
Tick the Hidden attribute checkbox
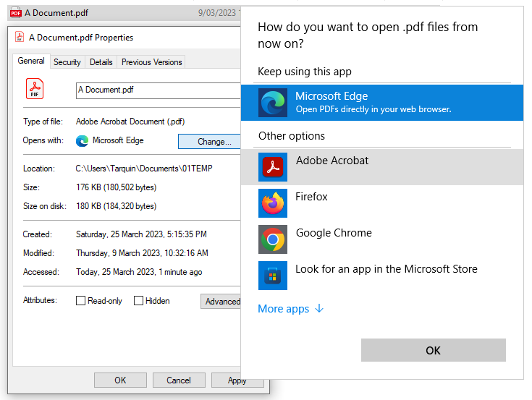coord(138,301)
